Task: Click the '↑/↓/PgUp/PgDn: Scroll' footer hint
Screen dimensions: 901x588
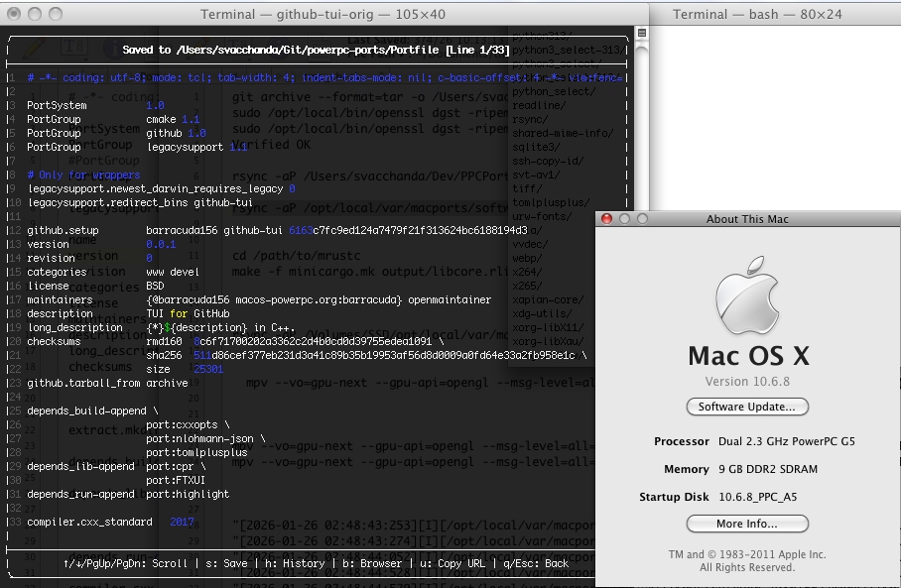Action: (x=125, y=563)
